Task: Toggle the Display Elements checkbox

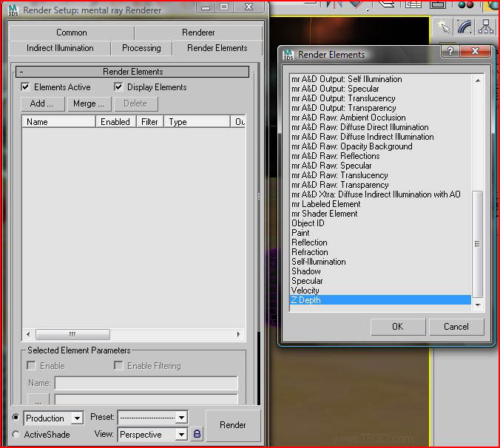Action: [118, 86]
